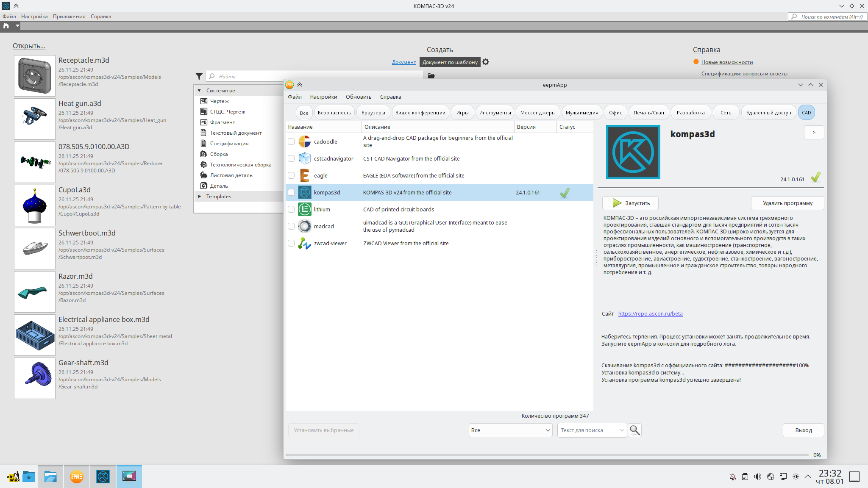Click the large kompas3d logo image
Image resolution: width=868 pixels, height=488 pixels.
pos(633,152)
